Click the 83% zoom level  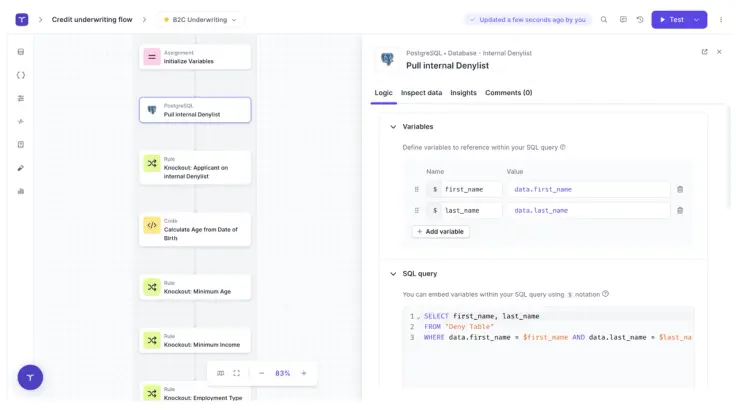(283, 373)
